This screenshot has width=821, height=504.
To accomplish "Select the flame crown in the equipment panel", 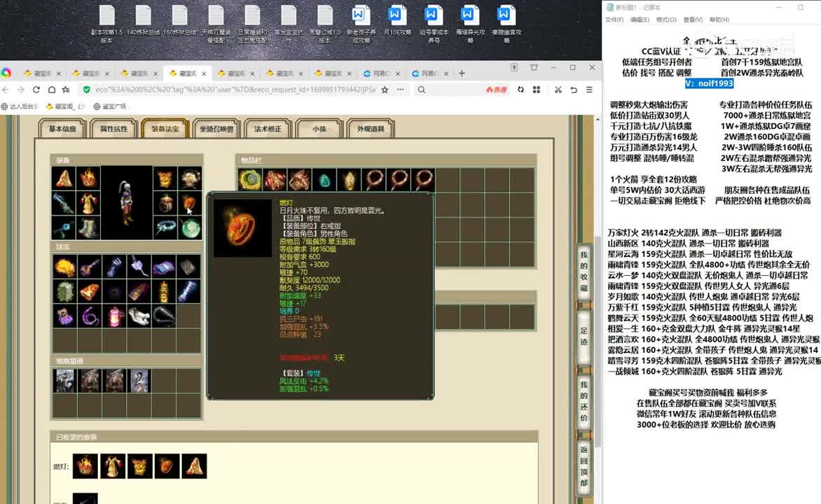I will point(88,178).
